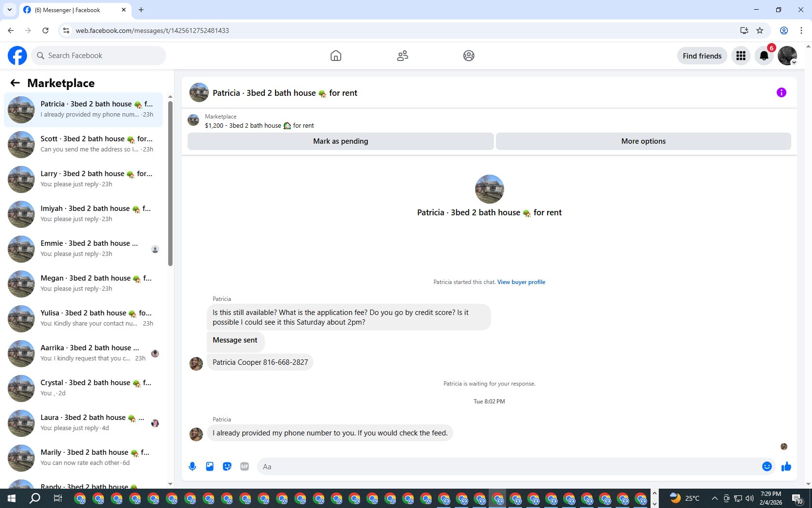Image resolution: width=812 pixels, height=508 pixels.
Task: Show hidden system tray icons
Action: [x=714, y=498]
